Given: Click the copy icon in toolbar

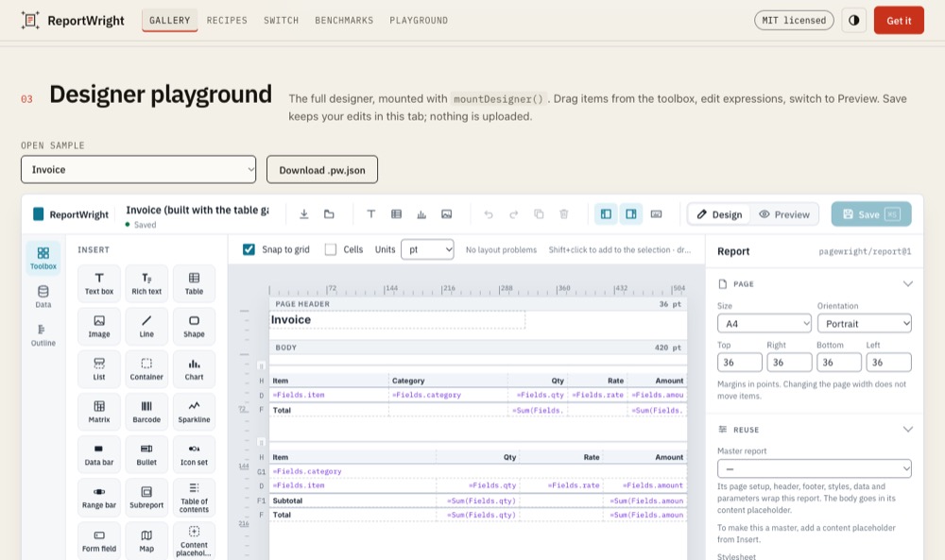Looking at the screenshot, I should pos(539,213).
